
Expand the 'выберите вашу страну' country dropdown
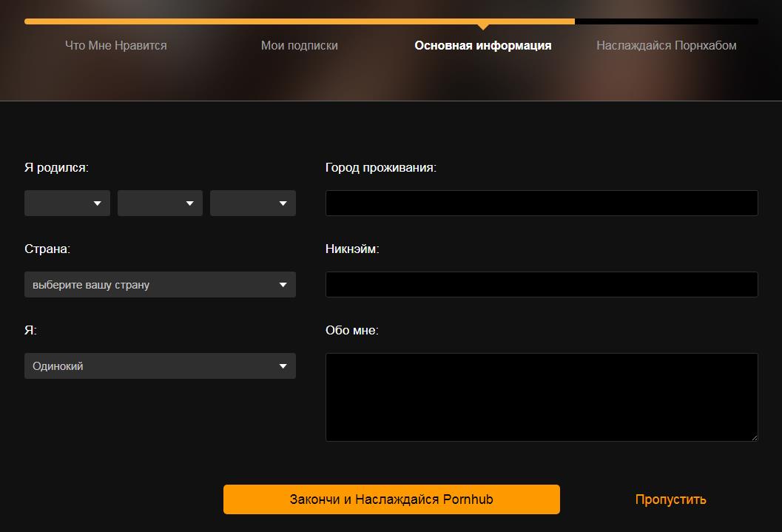(160, 285)
